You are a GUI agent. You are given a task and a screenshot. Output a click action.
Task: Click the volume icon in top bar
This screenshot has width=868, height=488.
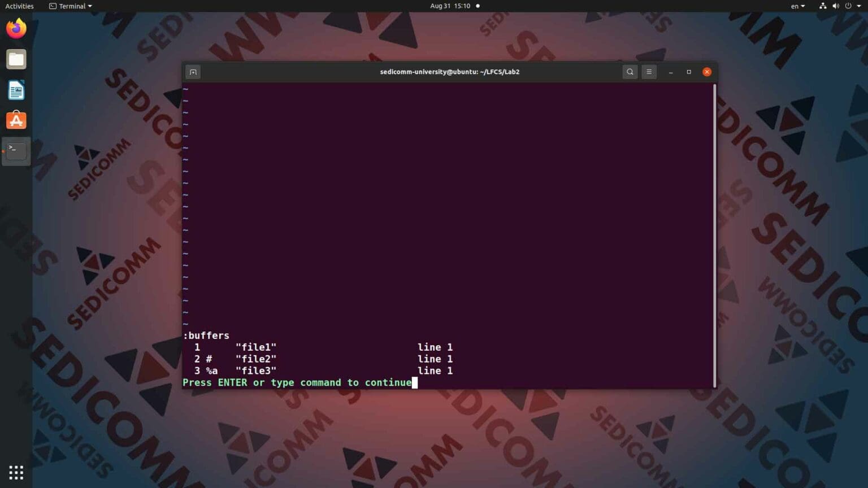click(836, 6)
